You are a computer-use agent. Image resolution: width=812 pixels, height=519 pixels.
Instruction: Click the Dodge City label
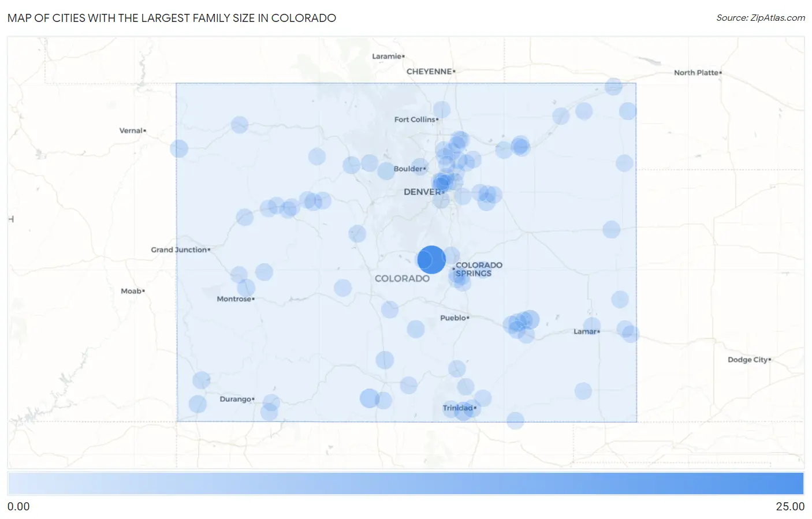click(x=747, y=359)
